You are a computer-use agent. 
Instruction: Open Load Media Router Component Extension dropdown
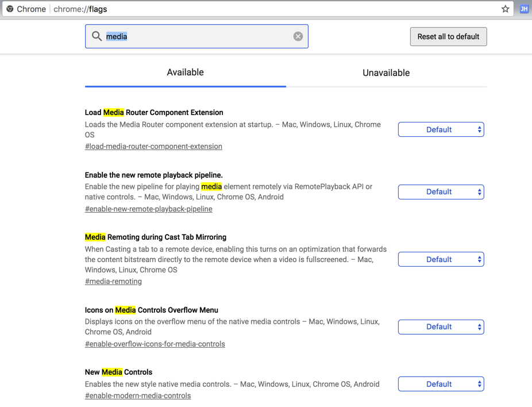[x=441, y=130]
